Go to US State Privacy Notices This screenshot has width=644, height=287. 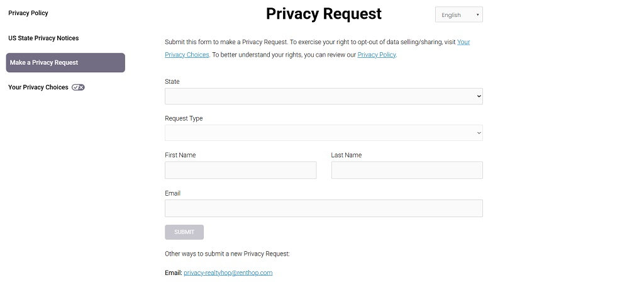pos(43,38)
